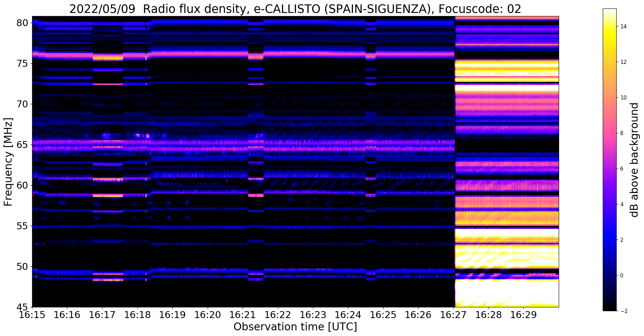Viewport: 644px width, 336px height.
Task: Click the 16:29 time tick label
Action: click(524, 315)
